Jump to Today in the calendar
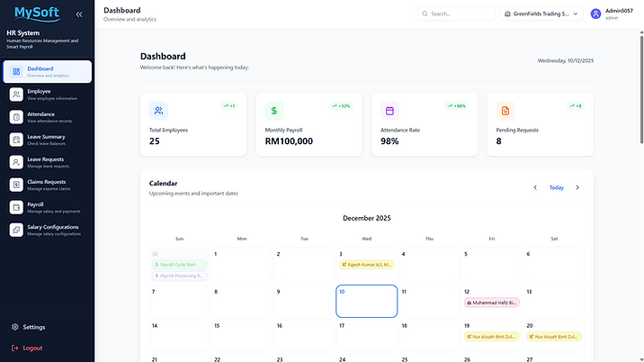Screen dimensions: 644x362 pyautogui.click(x=557, y=187)
